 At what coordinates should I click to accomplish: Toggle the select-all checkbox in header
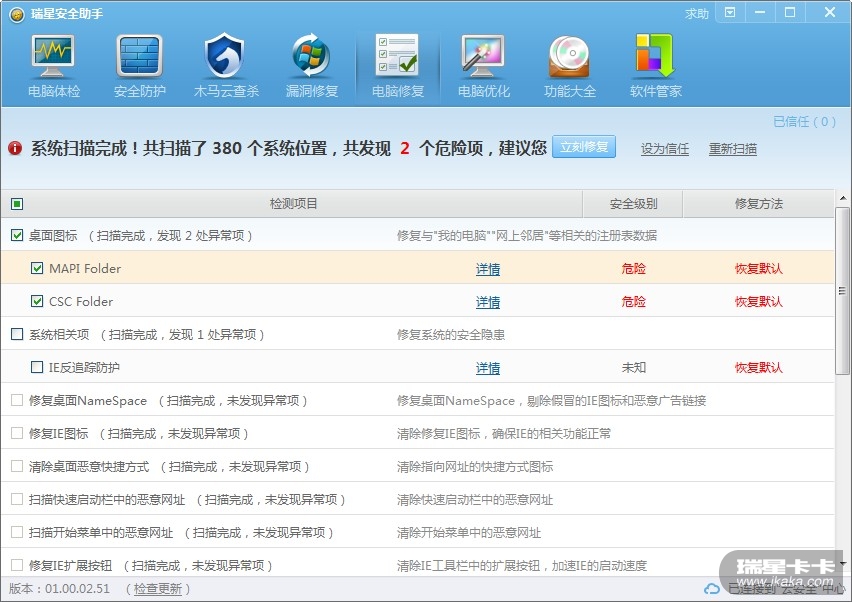click(17, 204)
